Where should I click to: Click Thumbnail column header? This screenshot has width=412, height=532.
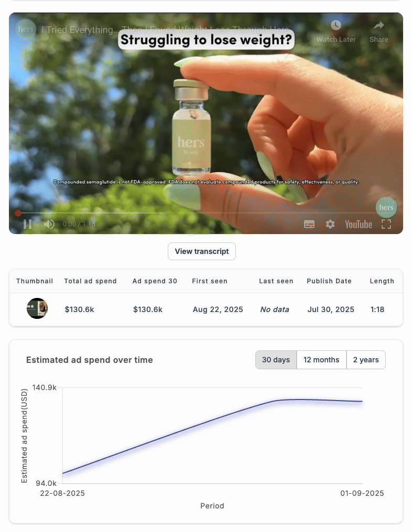pos(35,281)
